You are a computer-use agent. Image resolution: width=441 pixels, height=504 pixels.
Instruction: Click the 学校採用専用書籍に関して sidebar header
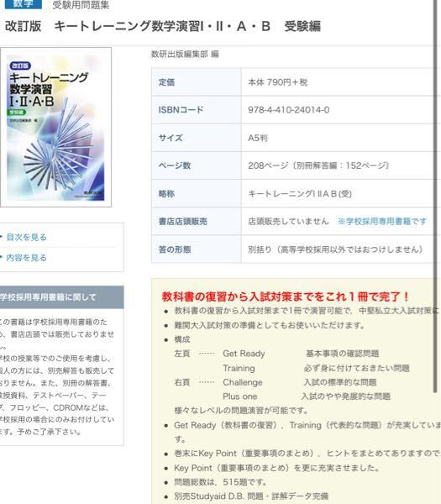click(x=61, y=297)
